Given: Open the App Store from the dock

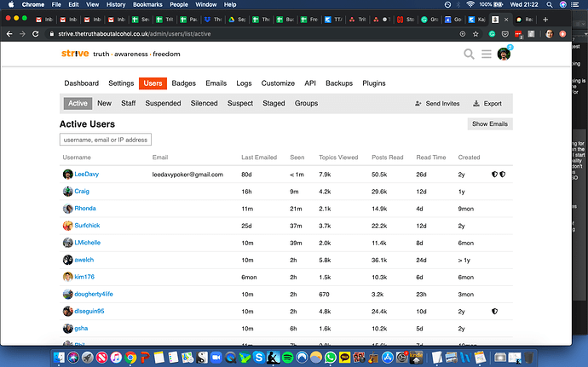Looking at the screenshot, I should click(x=388, y=358).
